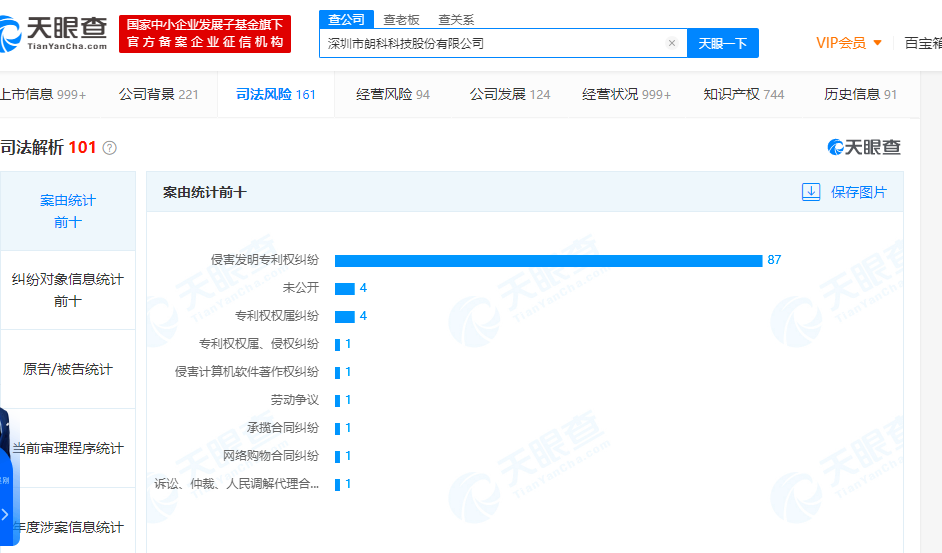This screenshot has width=942, height=553.
Task: Switch to the 查公司 search tab
Action: (x=346, y=20)
